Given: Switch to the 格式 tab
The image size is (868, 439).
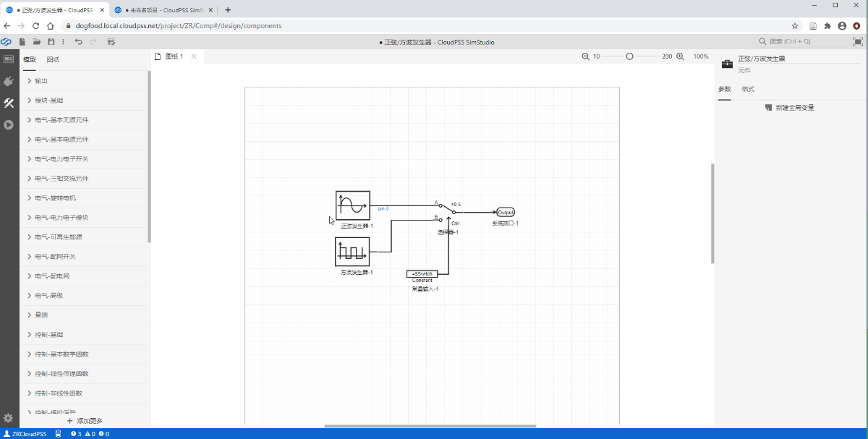Looking at the screenshot, I should pos(749,89).
